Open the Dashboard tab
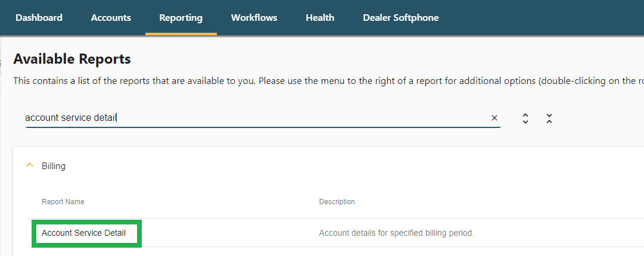 (x=39, y=18)
